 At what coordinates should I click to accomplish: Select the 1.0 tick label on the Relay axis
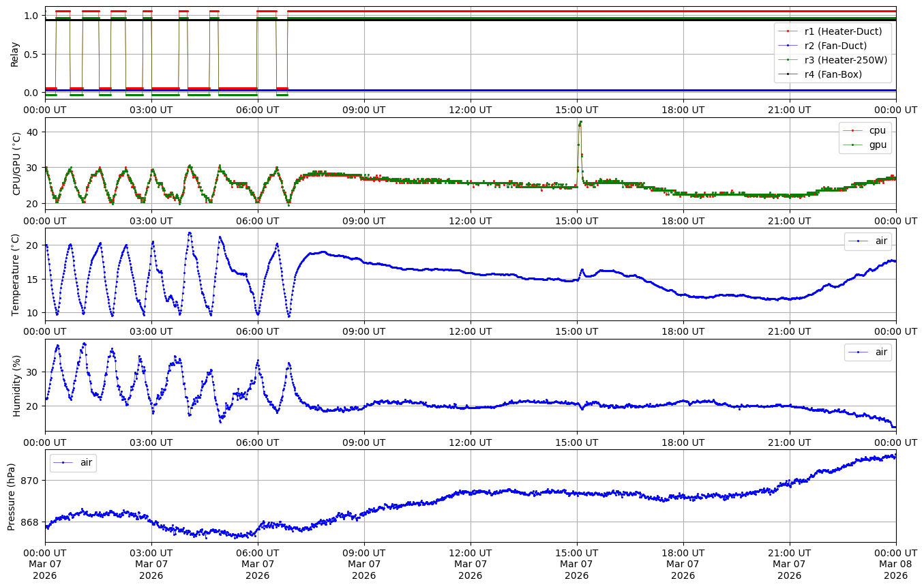[x=31, y=16]
